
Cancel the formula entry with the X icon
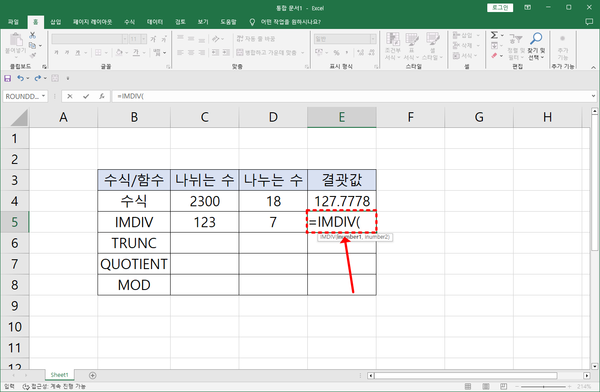(x=70, y=96)
